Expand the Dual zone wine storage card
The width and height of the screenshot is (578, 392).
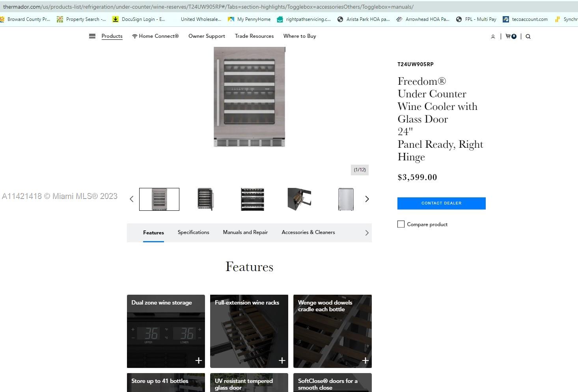click(198, 360)
